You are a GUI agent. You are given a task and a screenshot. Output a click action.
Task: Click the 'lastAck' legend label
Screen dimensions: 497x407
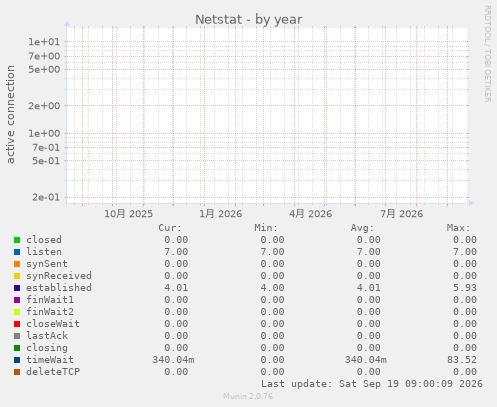[47, 336]
